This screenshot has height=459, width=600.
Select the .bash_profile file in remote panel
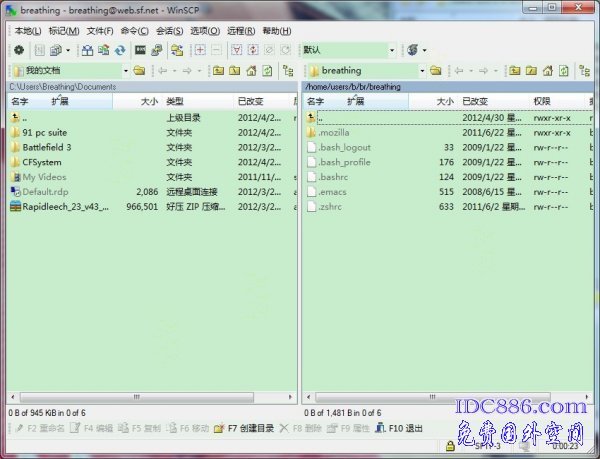tap(344, 162)
